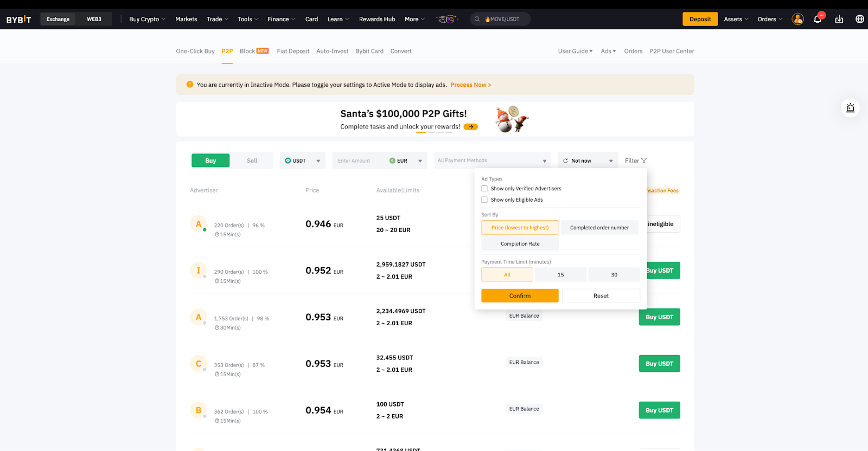868x451 pixels.
Task: Switch to Block tab
Action: pyautogui.click(x=254, y=51)
